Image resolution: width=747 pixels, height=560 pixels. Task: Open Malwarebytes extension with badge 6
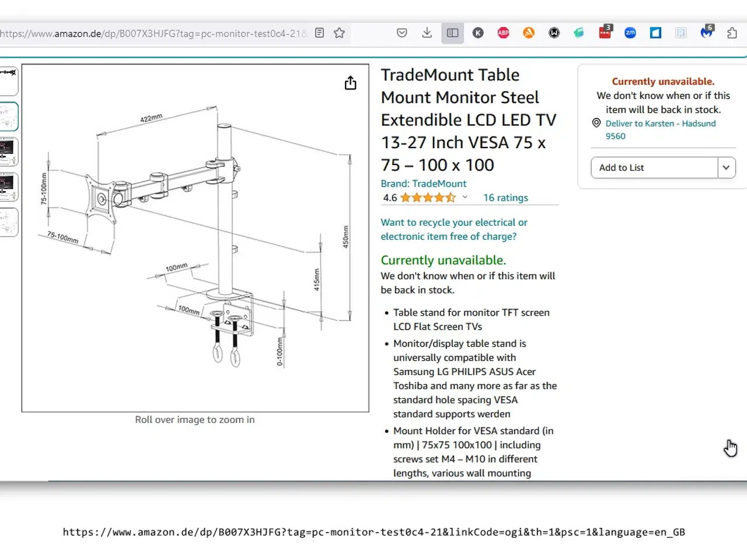click(x=707, y=32)
